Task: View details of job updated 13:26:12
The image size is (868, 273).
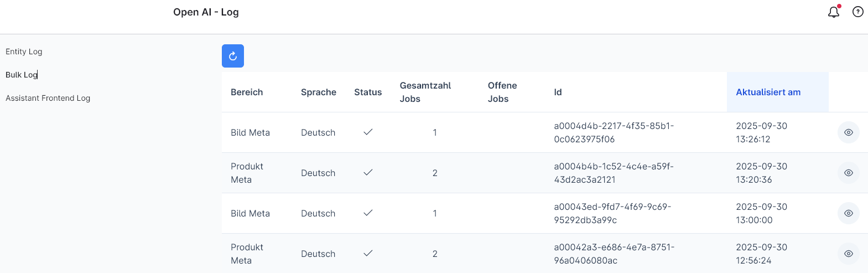Action: [848, 132]
